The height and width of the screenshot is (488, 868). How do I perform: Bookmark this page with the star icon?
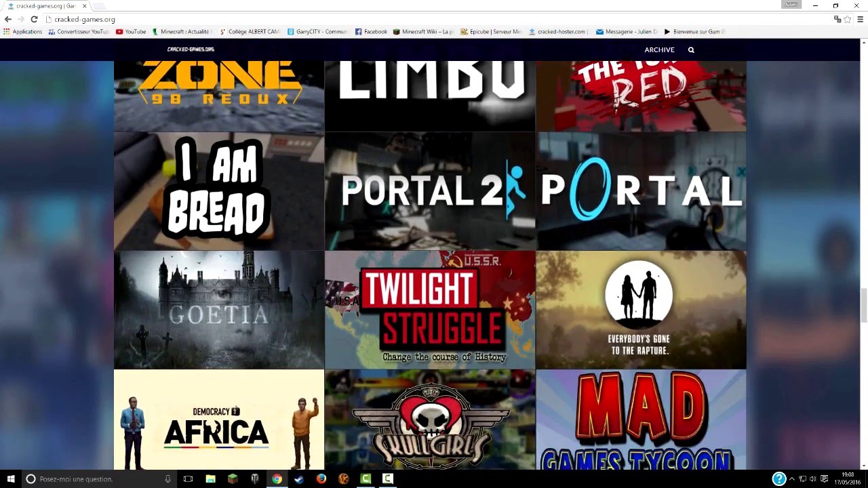[847, 19]
